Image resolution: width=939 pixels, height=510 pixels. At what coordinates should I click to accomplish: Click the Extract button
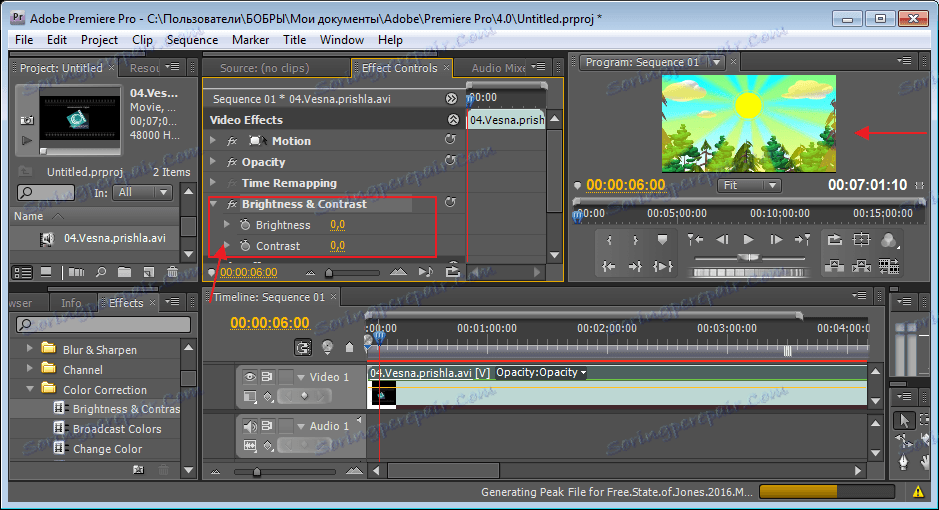pyautogui.click(x=861, y=266)
